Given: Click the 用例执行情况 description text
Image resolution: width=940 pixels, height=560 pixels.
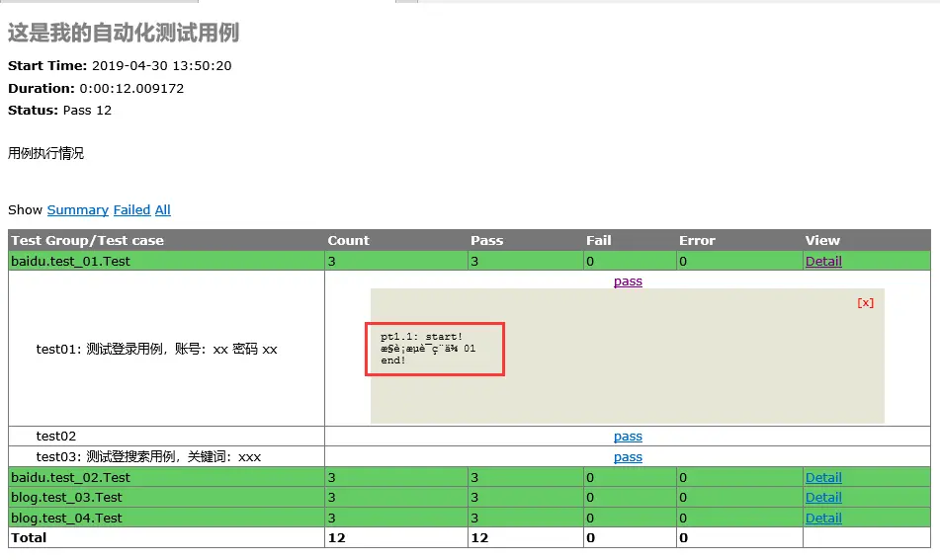Looking at the screenshot, I should point(46,153).
